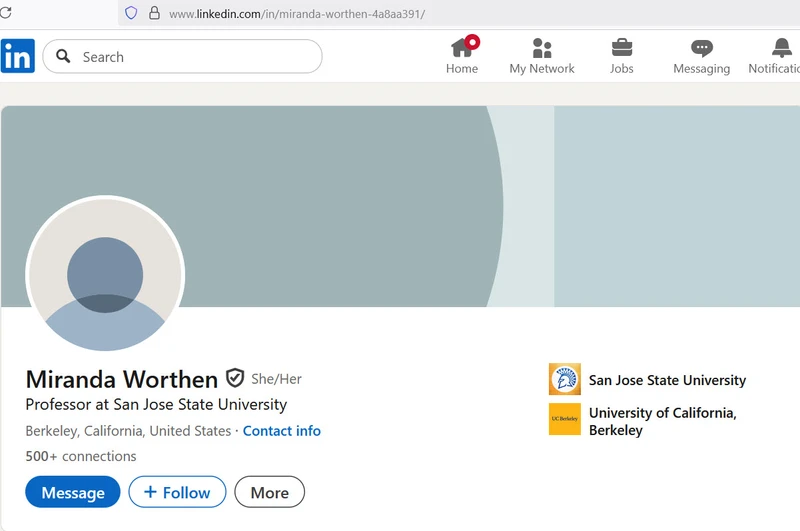Follow Miranda Worthen

tap(177, 492)
